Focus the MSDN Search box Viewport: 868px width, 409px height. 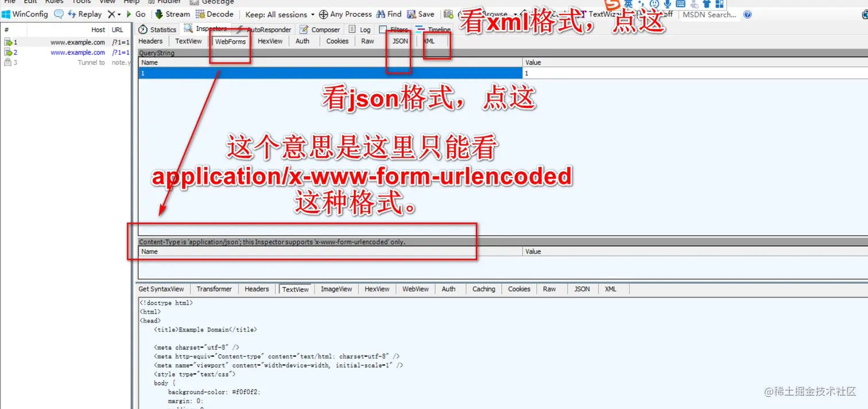(710, 14)
